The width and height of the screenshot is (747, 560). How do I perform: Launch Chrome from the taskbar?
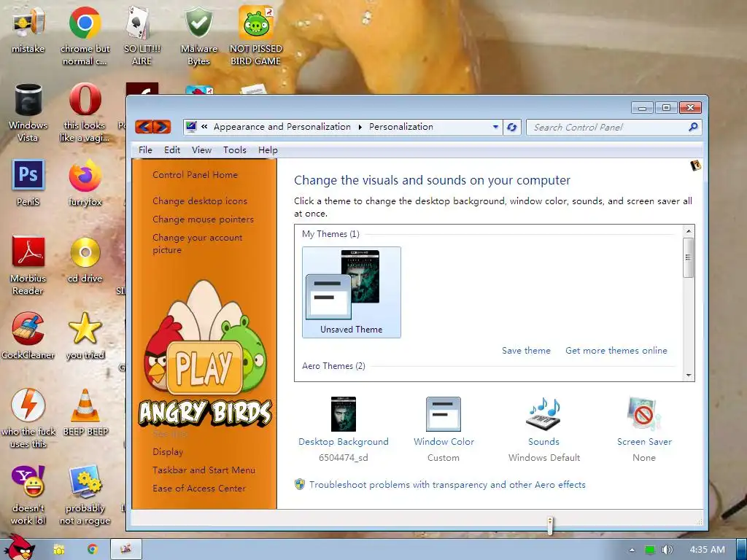point(93,550)
